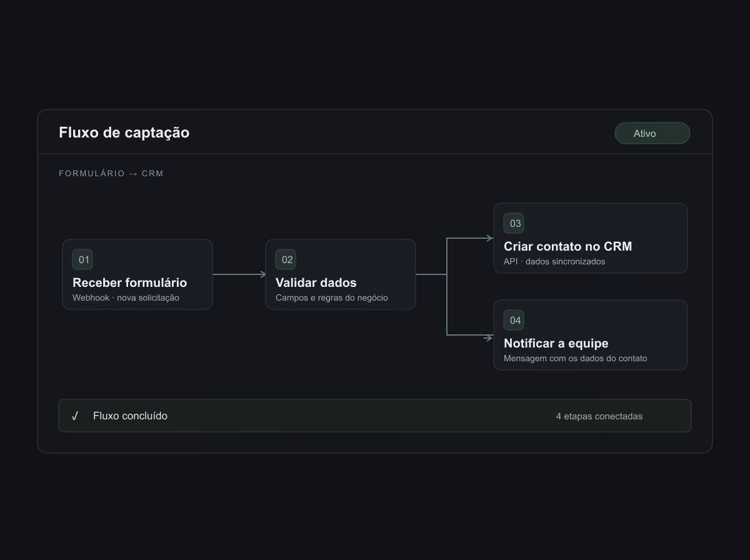Viewport: 750px width, 560px height.
Task: Click the FORMULÁRIO → CRM label
Action: (x=111, y=173)
